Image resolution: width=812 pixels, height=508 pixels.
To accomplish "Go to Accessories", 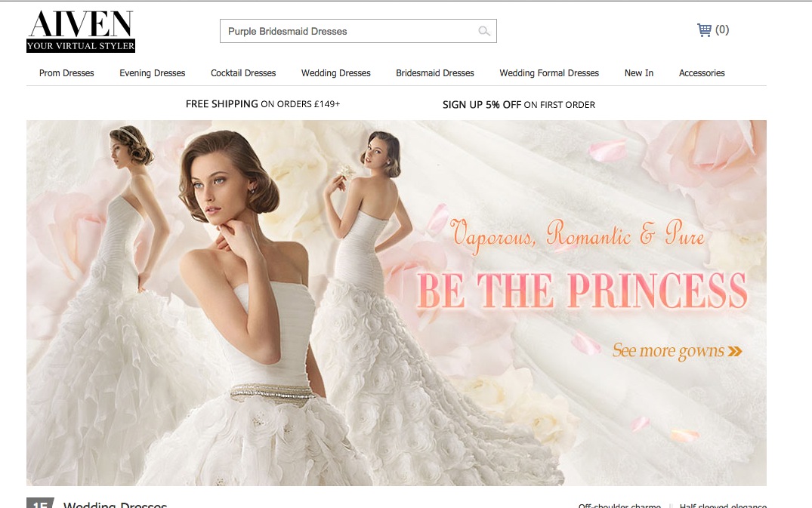I will (x=702, y=73).
